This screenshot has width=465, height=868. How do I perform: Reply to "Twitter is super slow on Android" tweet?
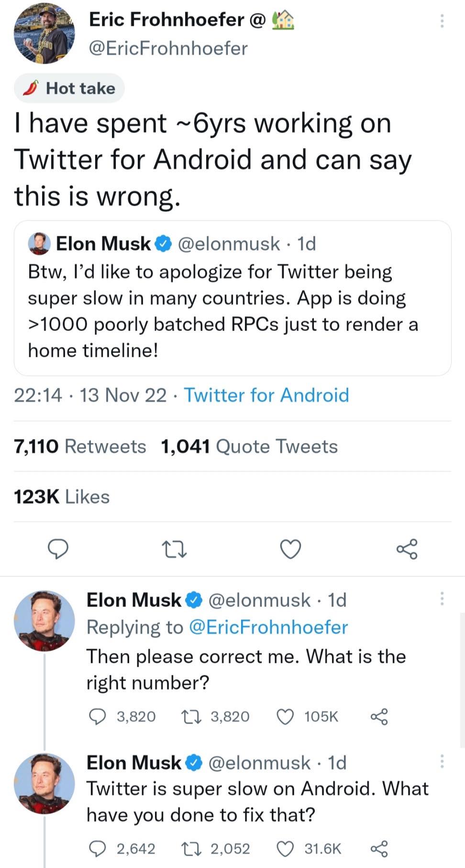coord(98,848)
